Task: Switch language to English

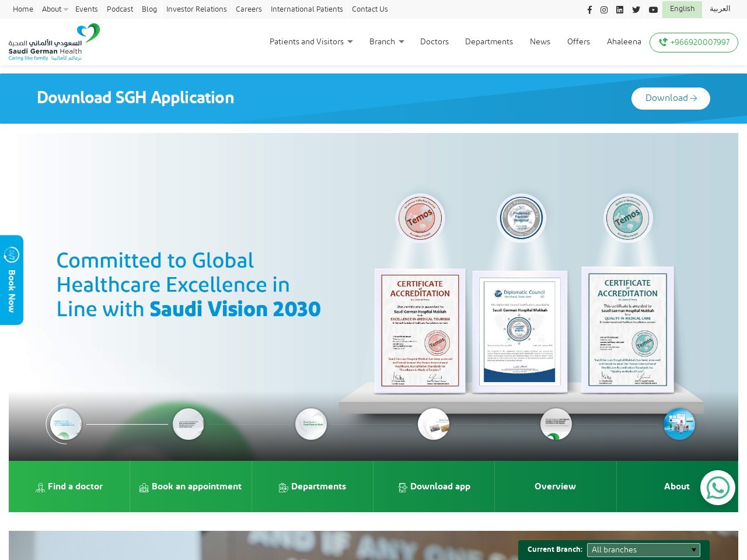Action: 682,9
